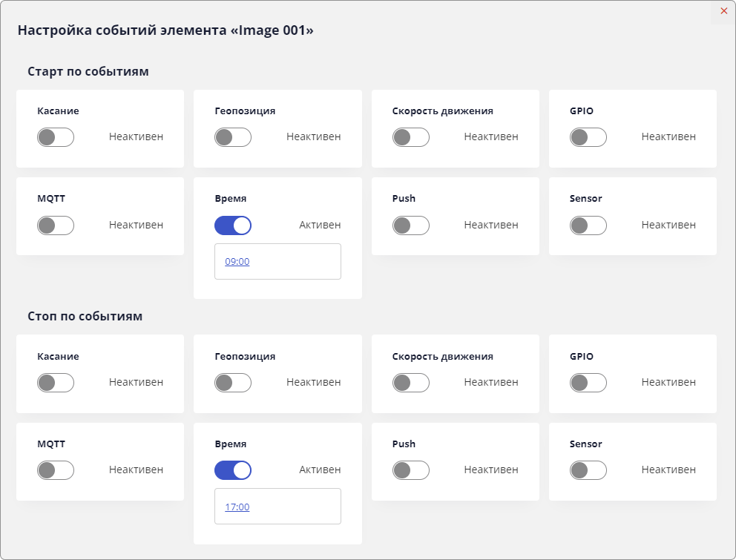Turn on Sensor toggle in stop events

tap(588, 470)
